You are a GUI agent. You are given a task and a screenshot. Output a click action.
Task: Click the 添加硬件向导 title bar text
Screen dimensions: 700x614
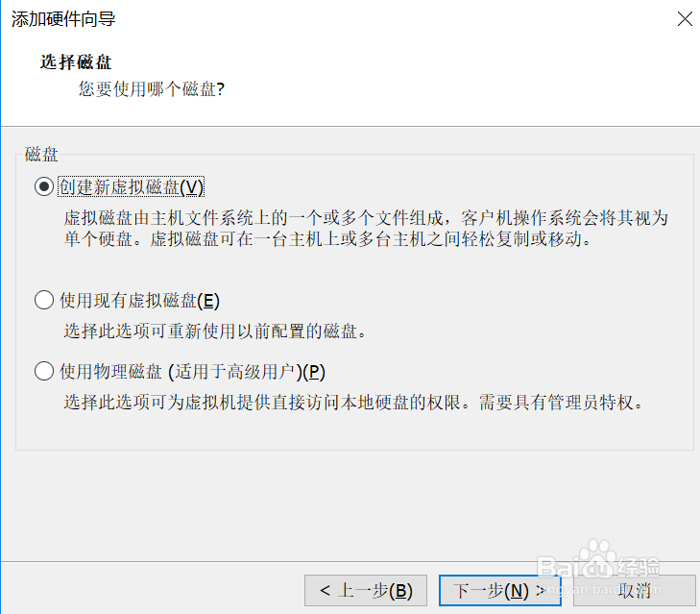[63, 19]
